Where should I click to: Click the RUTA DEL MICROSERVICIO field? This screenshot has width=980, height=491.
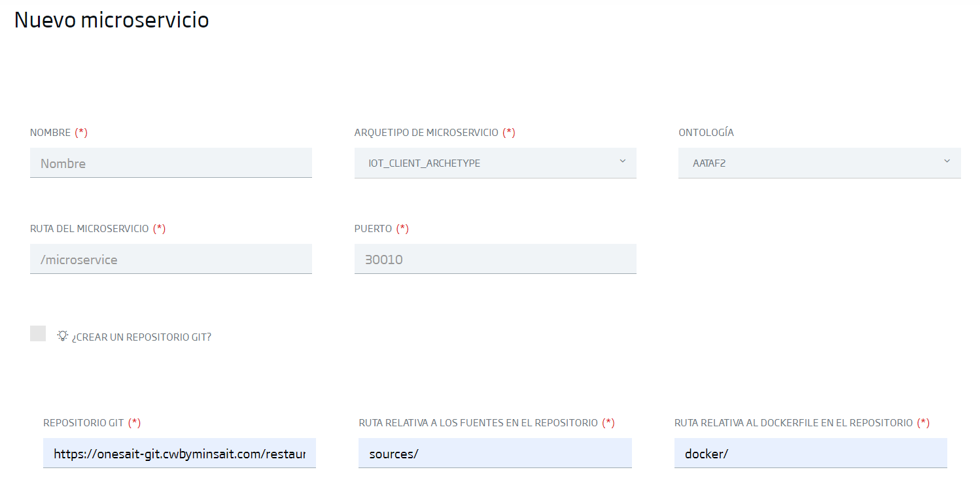[171, 258]
